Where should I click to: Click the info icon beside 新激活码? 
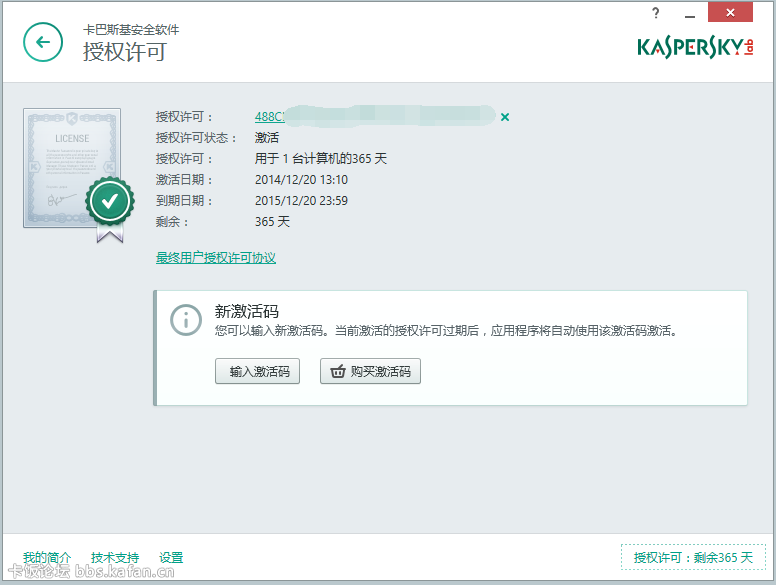[x=186, y=320]
